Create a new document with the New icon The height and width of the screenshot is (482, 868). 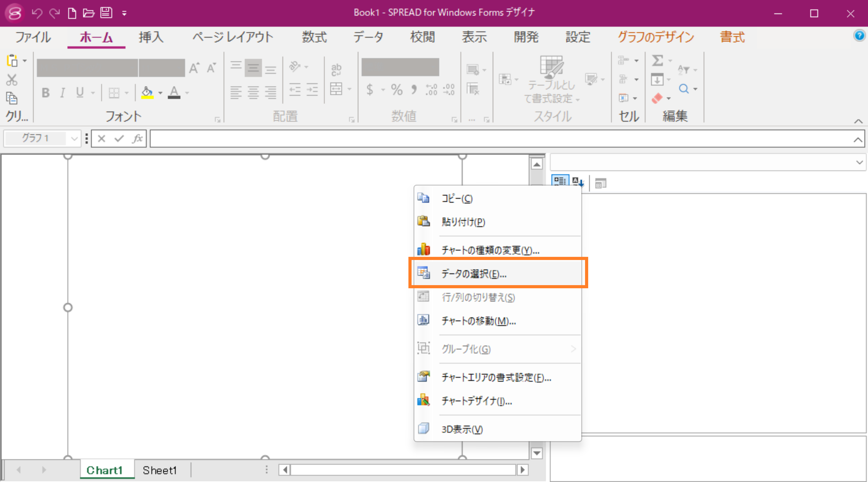point(72,13)
